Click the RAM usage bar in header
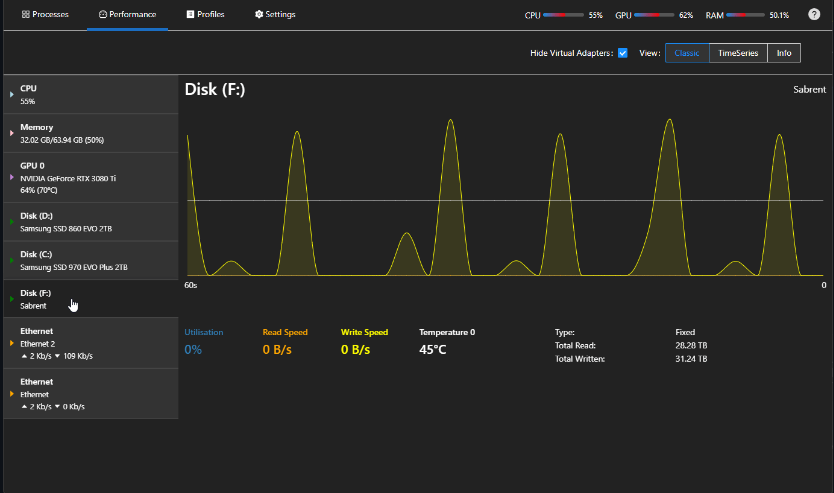Viewport: 834px width, 493px height. [745, 15]
